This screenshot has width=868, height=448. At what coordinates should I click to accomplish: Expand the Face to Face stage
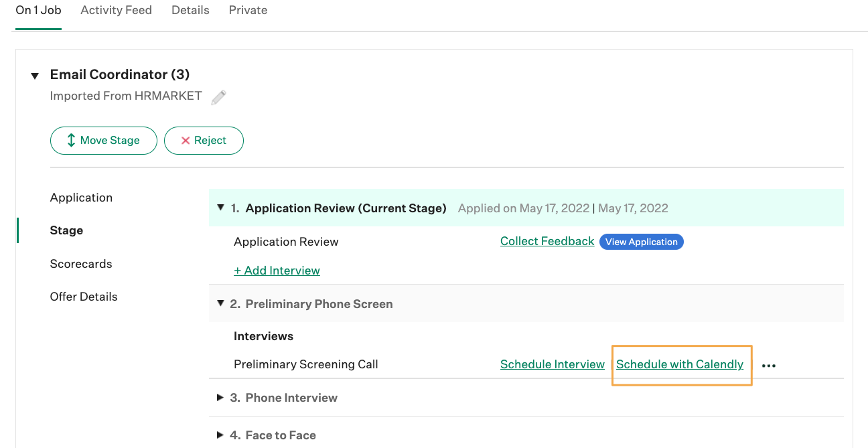220,435
